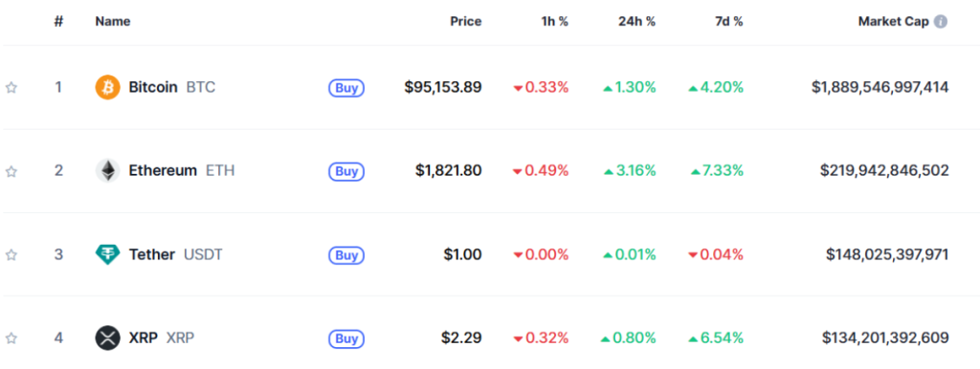Add XRP to watchlist with star
Screen dimensions: 980x369
[x=11, y=337]
